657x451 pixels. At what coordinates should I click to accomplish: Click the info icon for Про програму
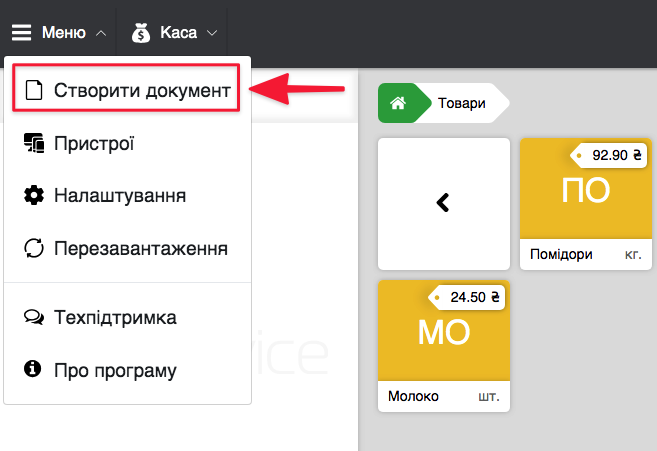(34, 370)
